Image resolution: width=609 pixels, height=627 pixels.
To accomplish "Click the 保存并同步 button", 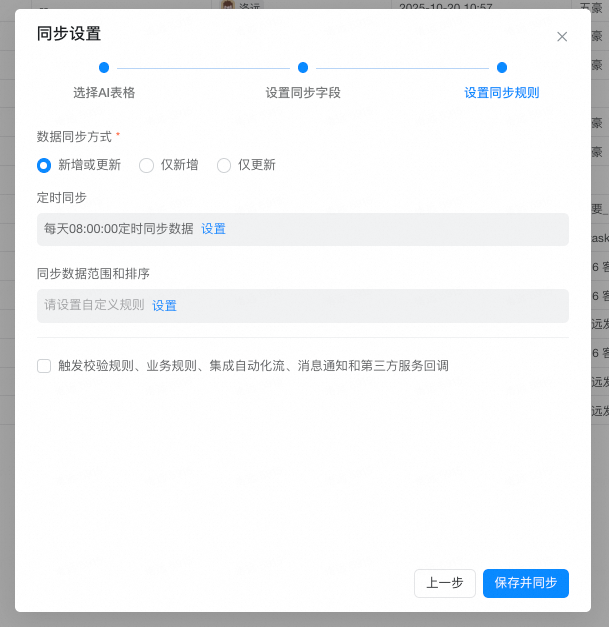I will [x=526, y=583].
